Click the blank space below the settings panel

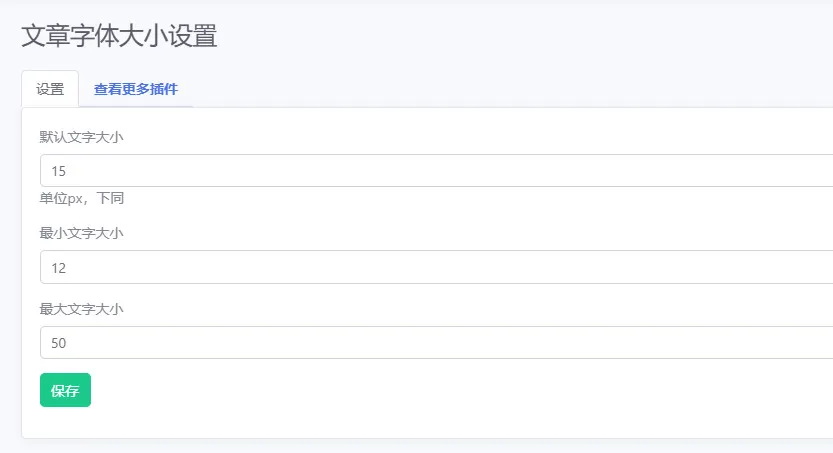(x=425, y=446)
